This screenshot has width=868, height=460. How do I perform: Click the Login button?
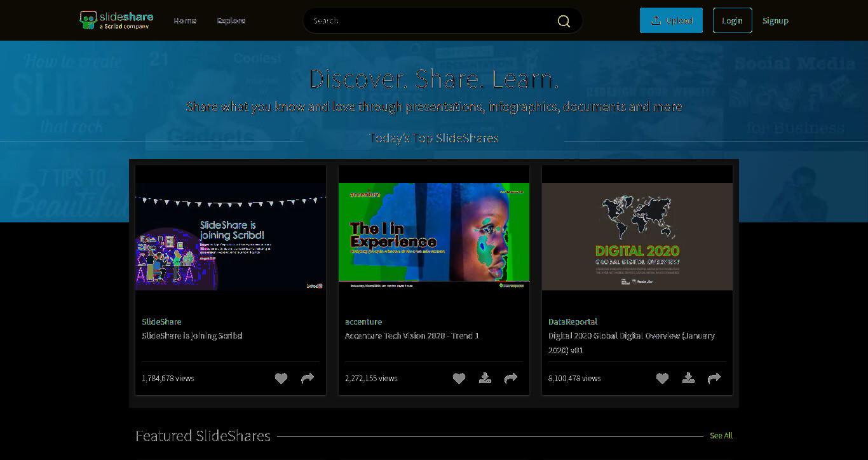(732, 20)
